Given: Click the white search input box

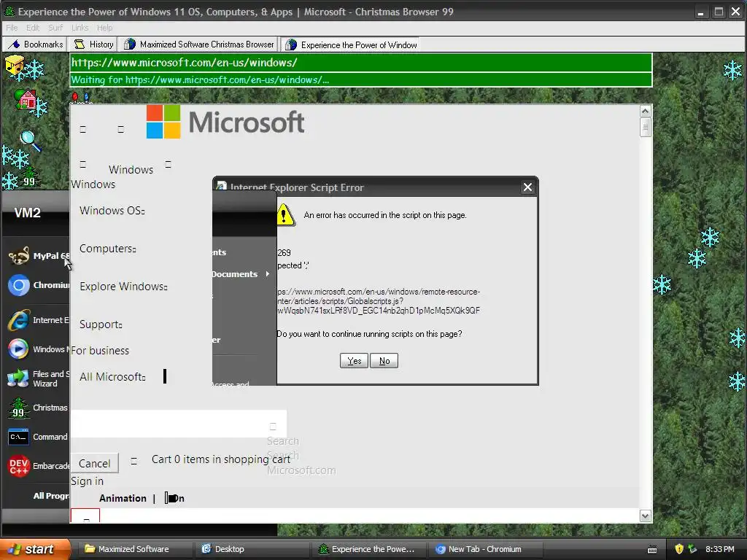Looking at the screenshot, I should point(178,424).
